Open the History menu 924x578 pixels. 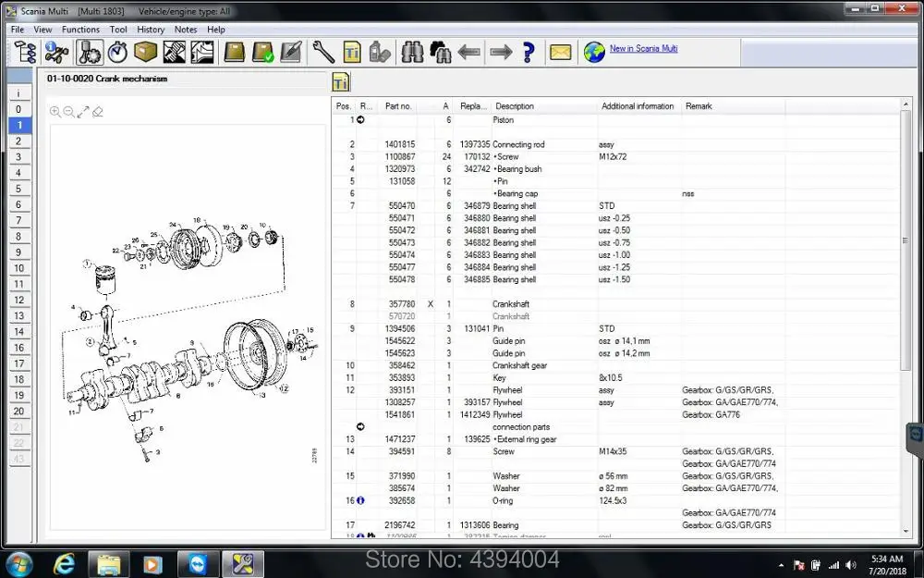pos(151,29)
